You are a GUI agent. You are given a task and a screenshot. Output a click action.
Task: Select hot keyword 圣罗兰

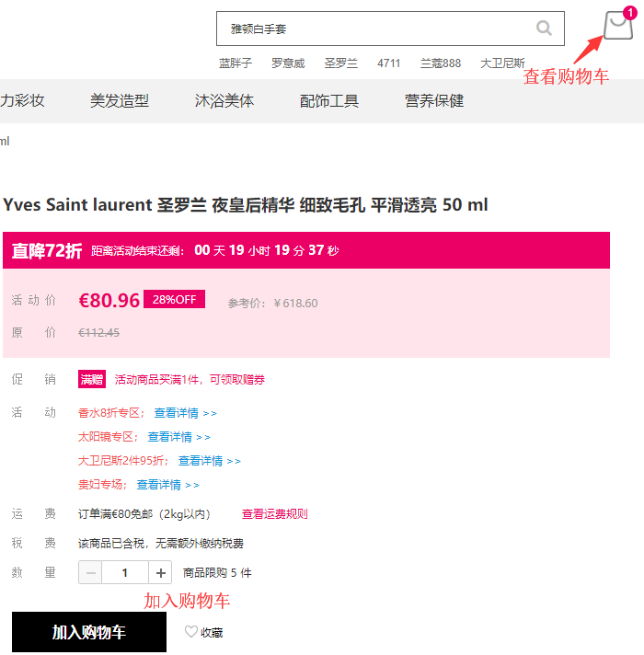pyautogui.click(x=340, y=63)
